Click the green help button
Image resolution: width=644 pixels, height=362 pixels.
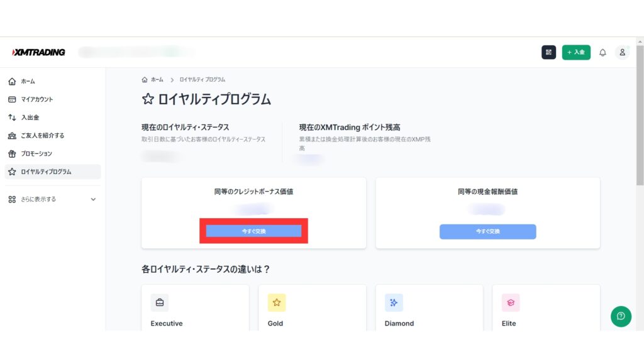pyautogui.click(x=621, y=316)
